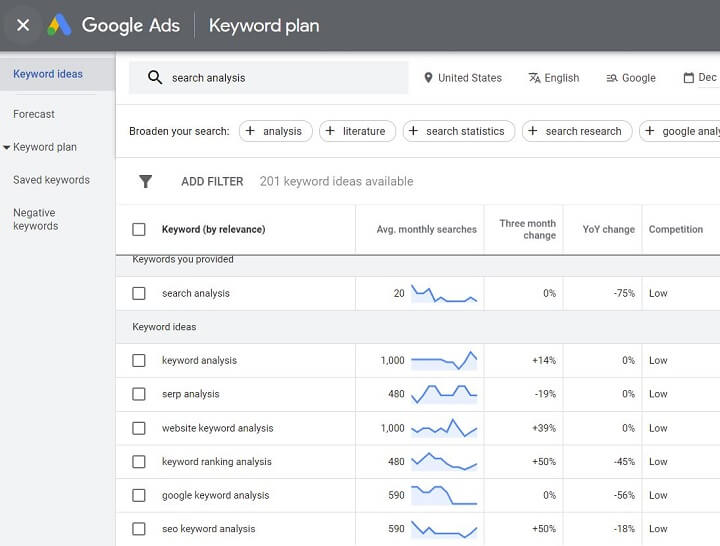Add literature to broaden search
The image size is (720, 546).
click(x=357, y=131)
